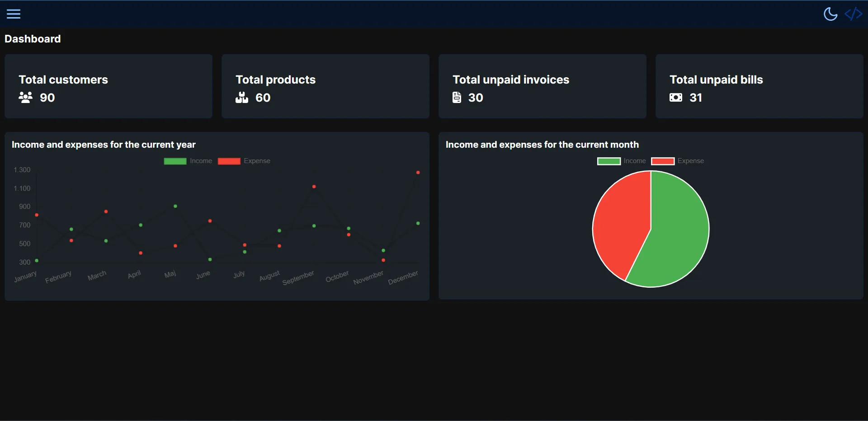This screenshot has height=421, width=868.
Task: Click the money icon on Total unpaid bills
Action: [675, 98]
